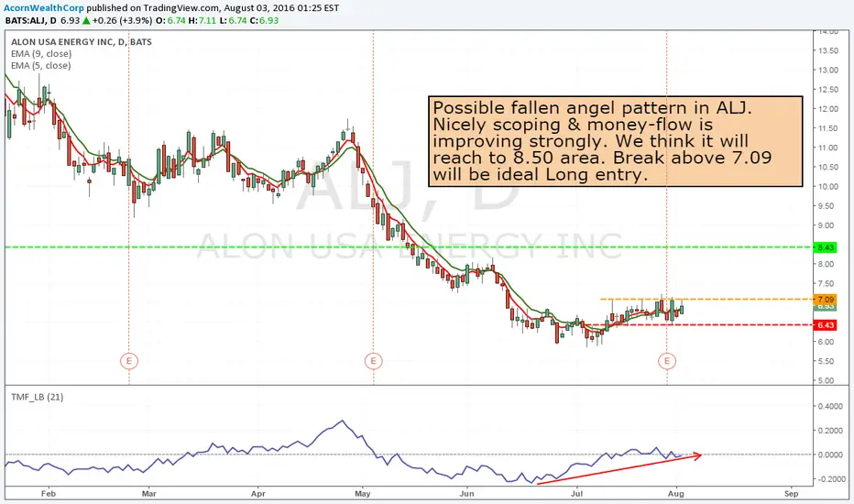Click the Sep label on time axis
This screenshot has height=504, width=854.
(792, 494)
